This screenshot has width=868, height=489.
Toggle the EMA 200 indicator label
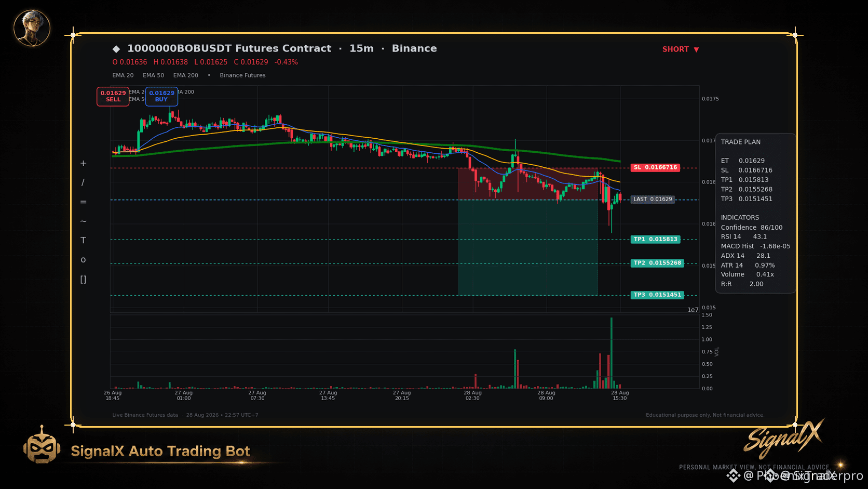186,75
